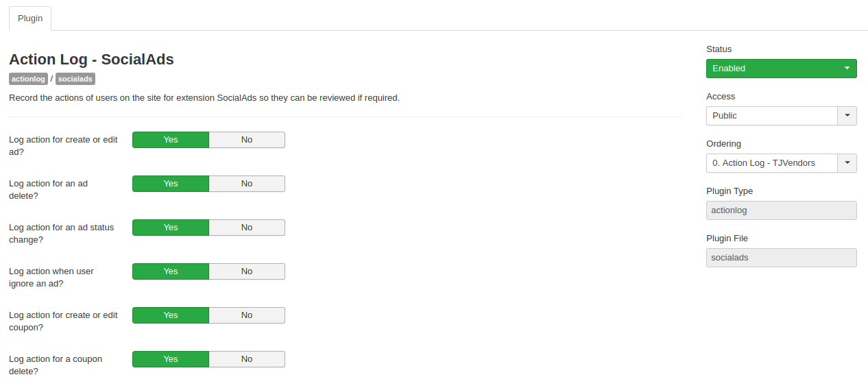Image resolution: width=868 pixels, height=377 pixels.
Task: Click the Public access selection box
Action: click(771, 116)
